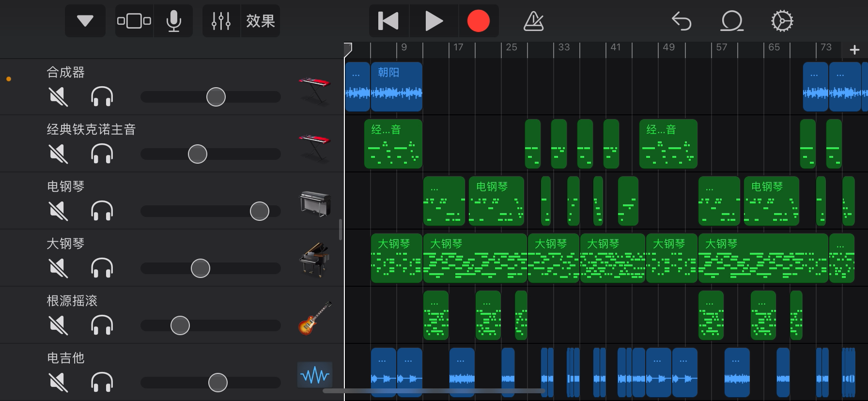
Task: Jump to bar 57 on ruler
Action: [x=722, y=47]
